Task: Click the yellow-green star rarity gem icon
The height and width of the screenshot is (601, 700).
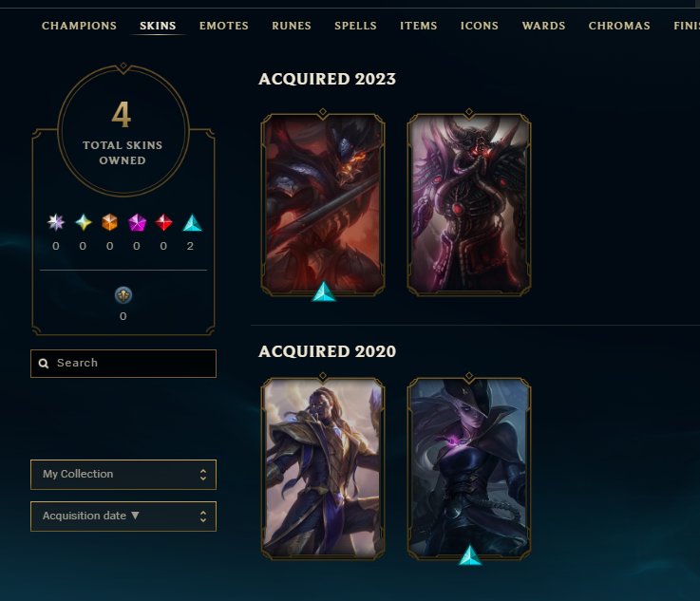Action: pos(83,222)
